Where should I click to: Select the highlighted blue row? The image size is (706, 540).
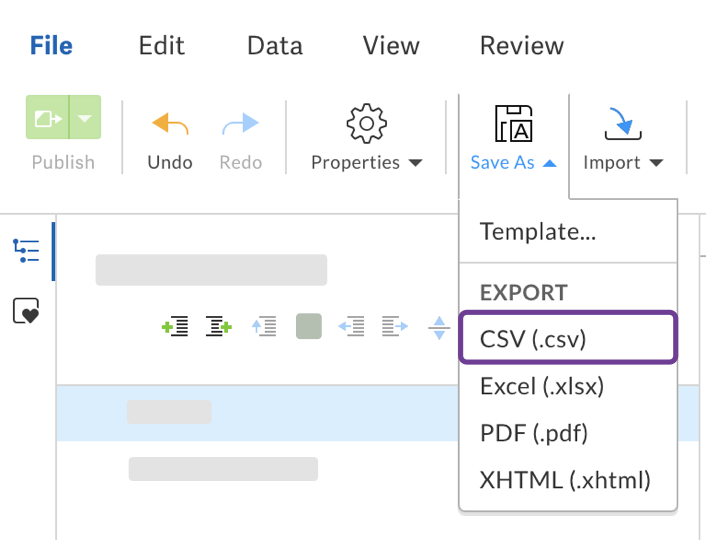point(250,412)
